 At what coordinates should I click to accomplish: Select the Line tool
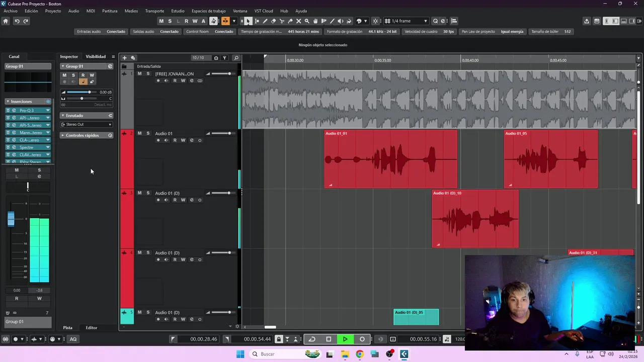click(x=332, y=21)
